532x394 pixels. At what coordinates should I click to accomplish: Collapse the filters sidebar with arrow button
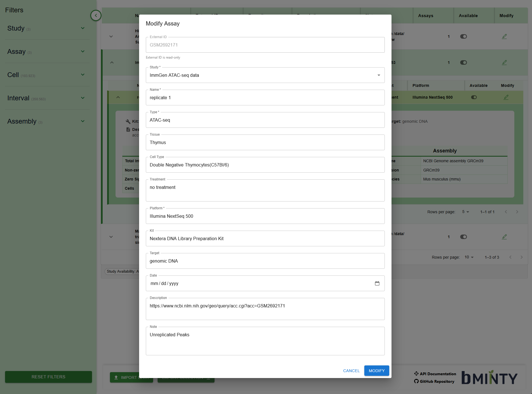[96, 15]
